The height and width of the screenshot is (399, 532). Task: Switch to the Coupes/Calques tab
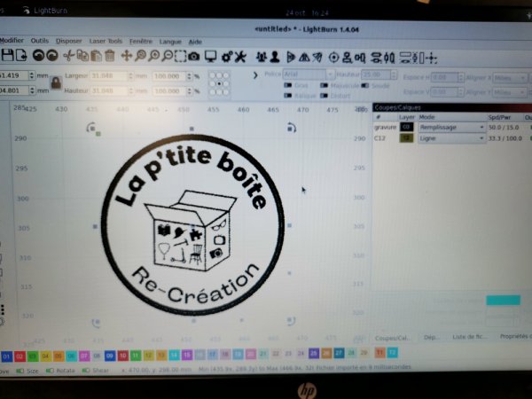[393, 338]
